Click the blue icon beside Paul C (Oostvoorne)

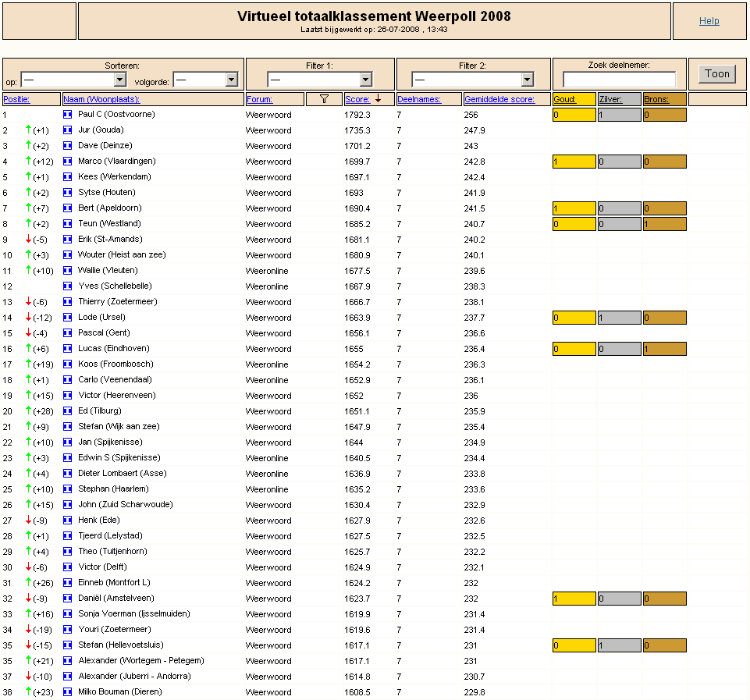click(x=67, y=115)
